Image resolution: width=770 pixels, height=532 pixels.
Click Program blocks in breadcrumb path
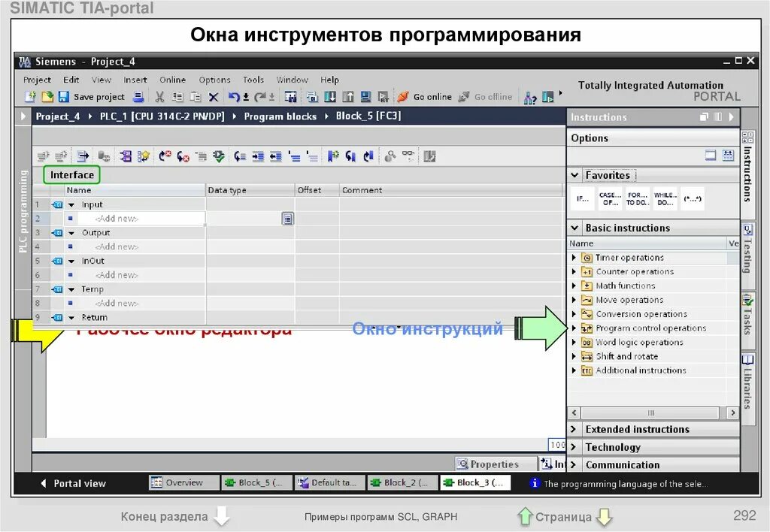point(280,116)
